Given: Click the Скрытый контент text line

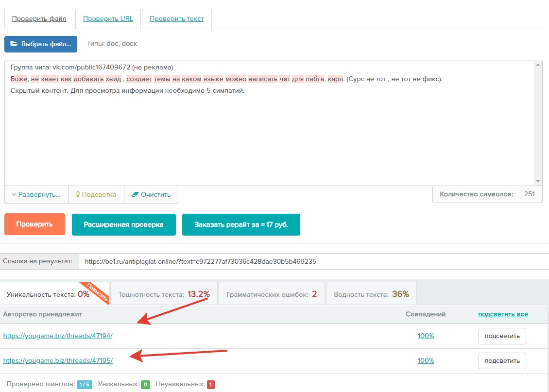Looking at the screenshot, I should [x=127, y=91].
